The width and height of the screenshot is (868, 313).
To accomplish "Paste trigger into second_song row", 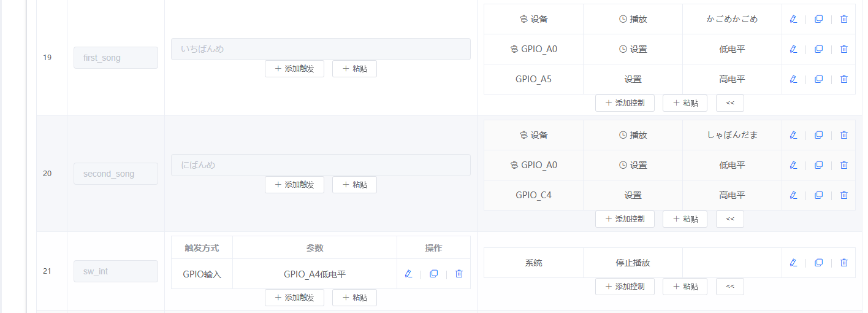I will [x=354, y=185].
